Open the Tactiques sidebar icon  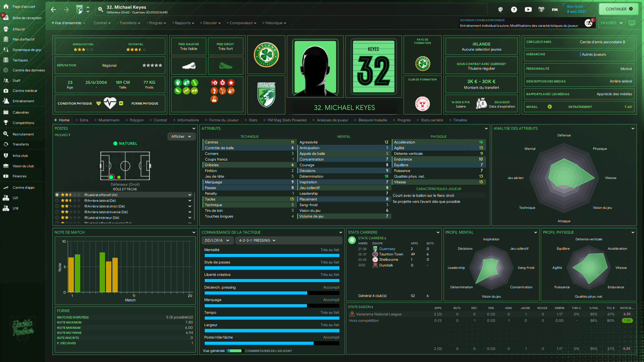click(6, 60)
